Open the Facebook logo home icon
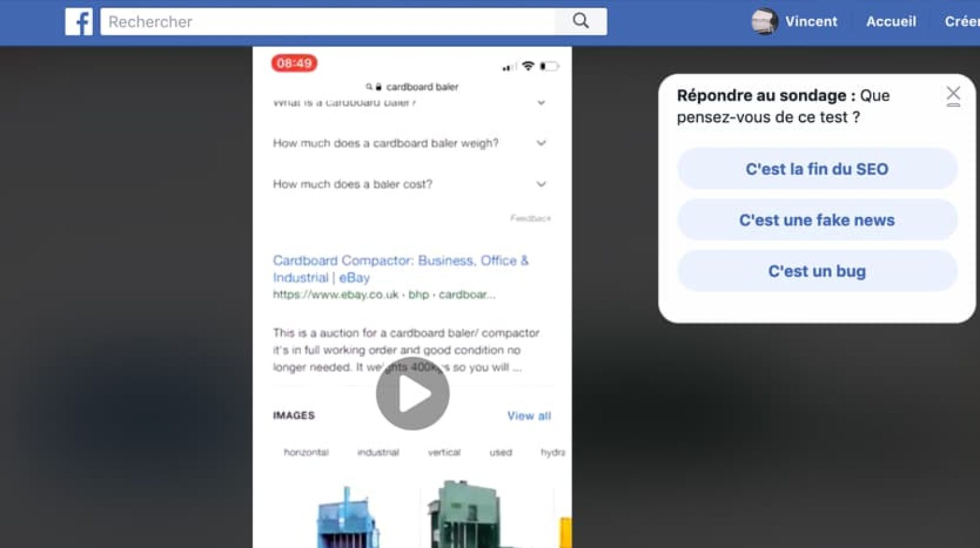The width and height of the screenshot is (980, 548). tap(79, 21)
